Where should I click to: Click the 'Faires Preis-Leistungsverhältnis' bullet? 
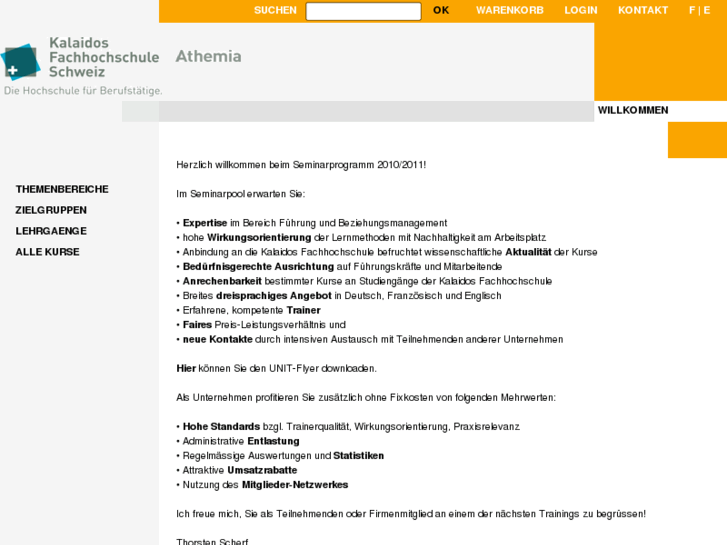[261, 325]
